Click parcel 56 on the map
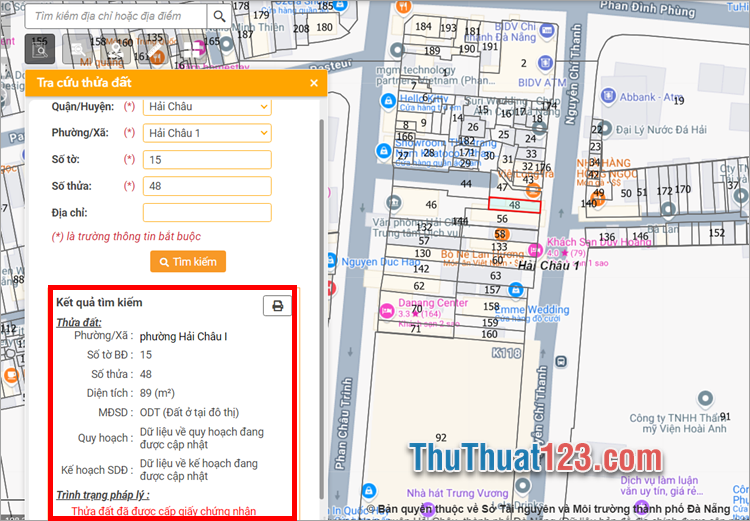Viewport: 750px width, 521px height. pos(502,219)
